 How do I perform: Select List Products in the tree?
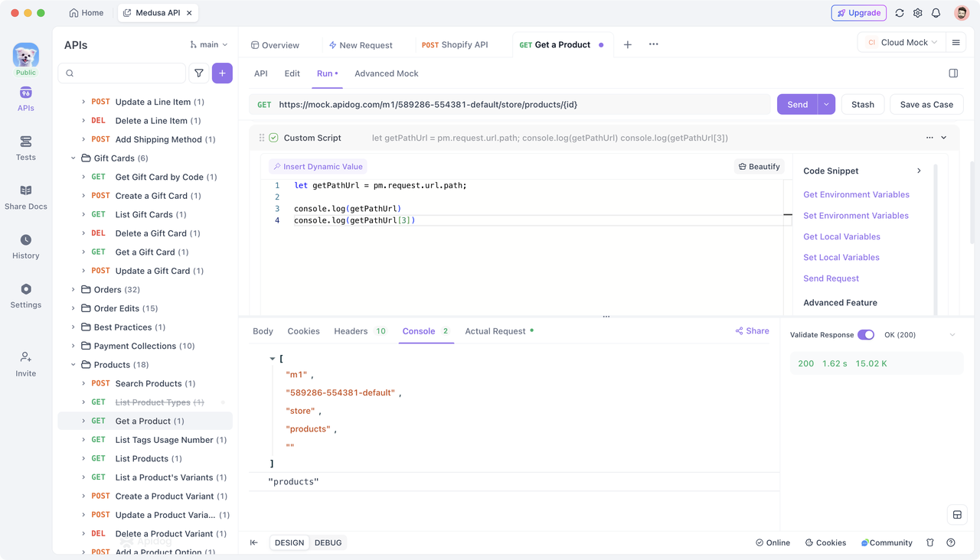(145, 459)
